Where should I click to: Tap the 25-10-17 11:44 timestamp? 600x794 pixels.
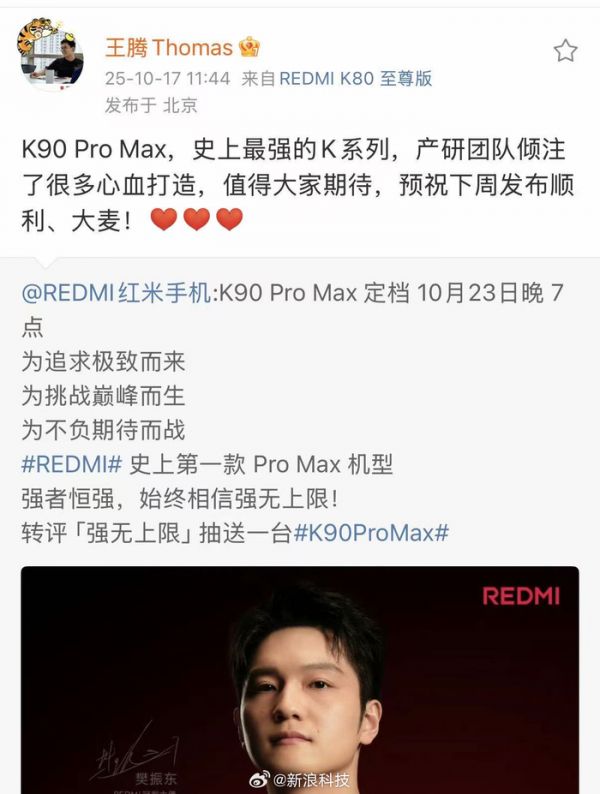click(168, 78)
